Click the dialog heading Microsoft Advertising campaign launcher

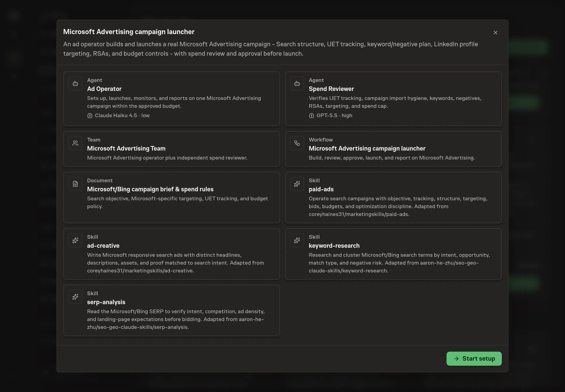pyautogui.click(x=129, y=32)
